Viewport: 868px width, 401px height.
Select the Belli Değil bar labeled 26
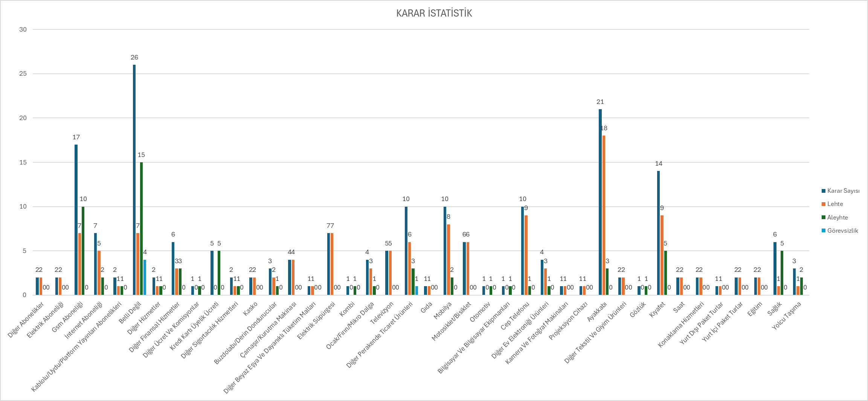tap(134, 181)
